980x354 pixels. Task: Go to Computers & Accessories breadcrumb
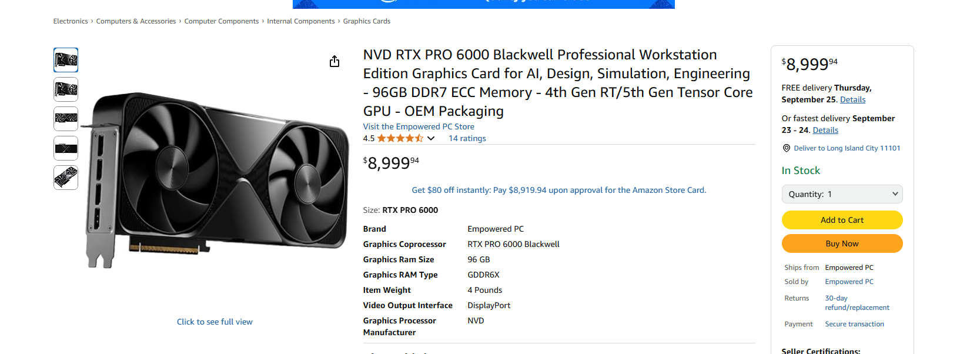click(x=136, y=21)
